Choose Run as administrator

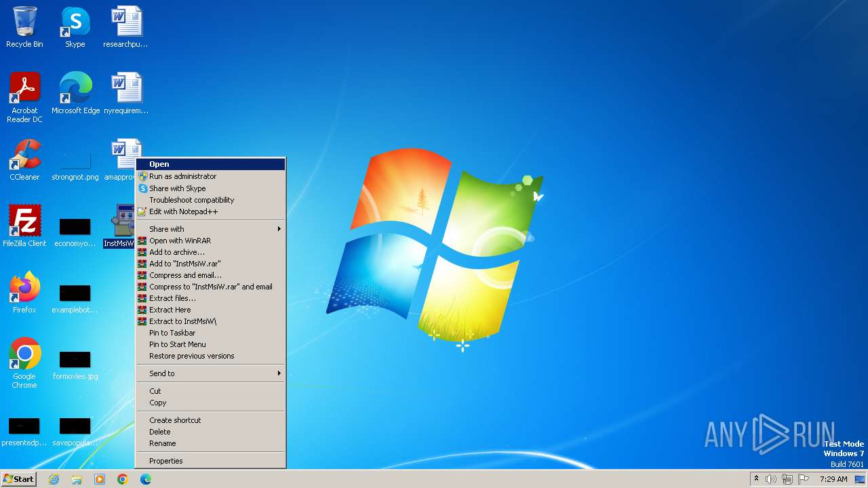pos(210,176)
